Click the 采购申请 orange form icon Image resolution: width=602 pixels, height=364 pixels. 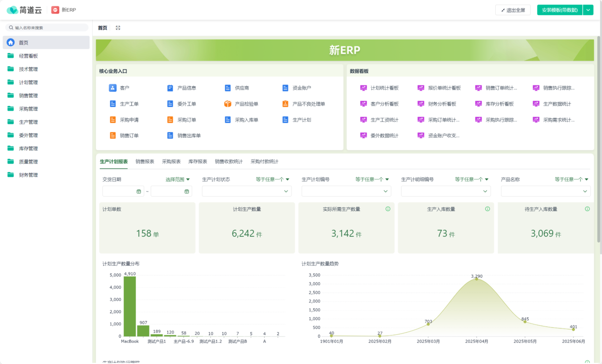coord(112,120)
